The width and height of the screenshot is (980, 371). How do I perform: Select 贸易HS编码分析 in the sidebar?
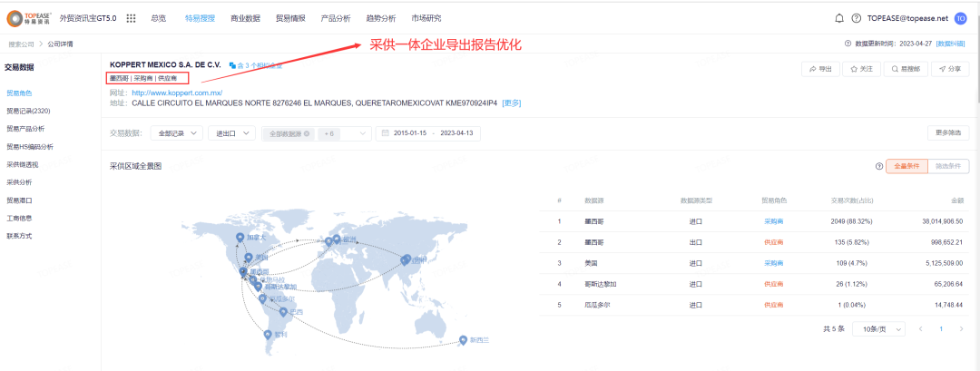pyautogui.click(x=29, y=147)
